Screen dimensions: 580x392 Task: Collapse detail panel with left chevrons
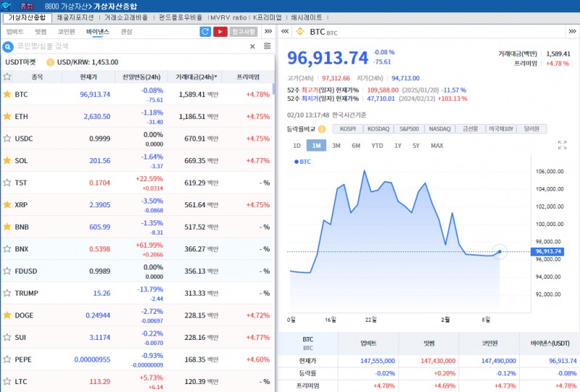(x=285, y=31)
